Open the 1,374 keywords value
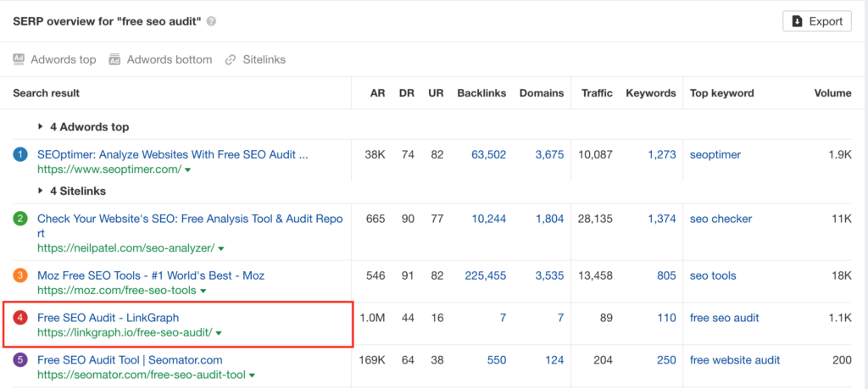This screenshot has height=389, width=868. 662,219
